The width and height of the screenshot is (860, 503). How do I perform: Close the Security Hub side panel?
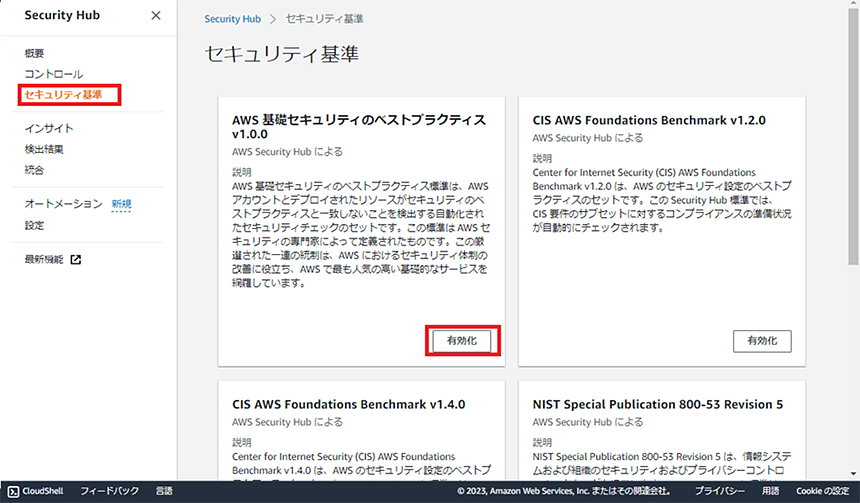coord(156,15)
